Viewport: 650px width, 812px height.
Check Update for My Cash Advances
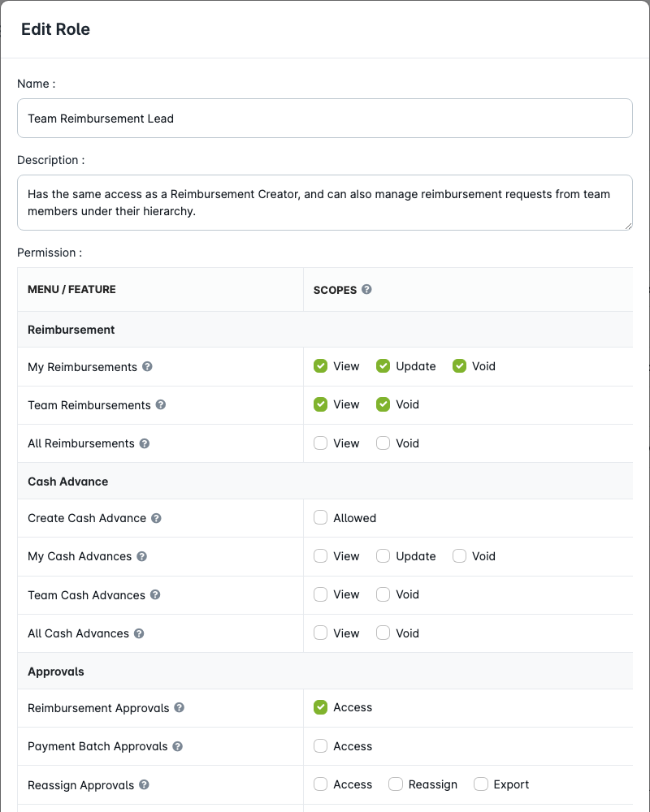coord(383,556)
